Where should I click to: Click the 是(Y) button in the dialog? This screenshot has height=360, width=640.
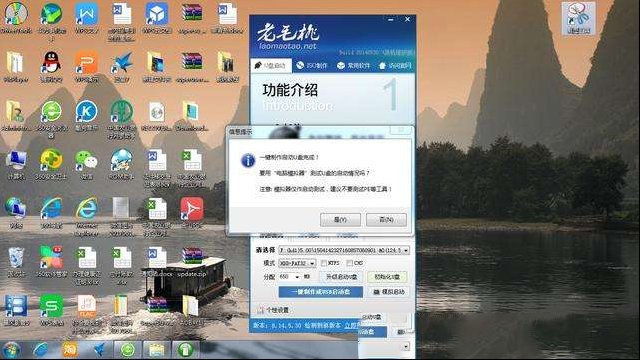coord(340,220)
